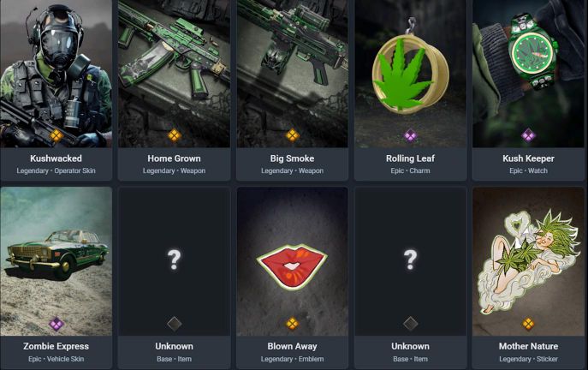Click the purple rarity icon on Kush Keeper
The width and height of the screenshot is (588, 370).
click(528, 135)
